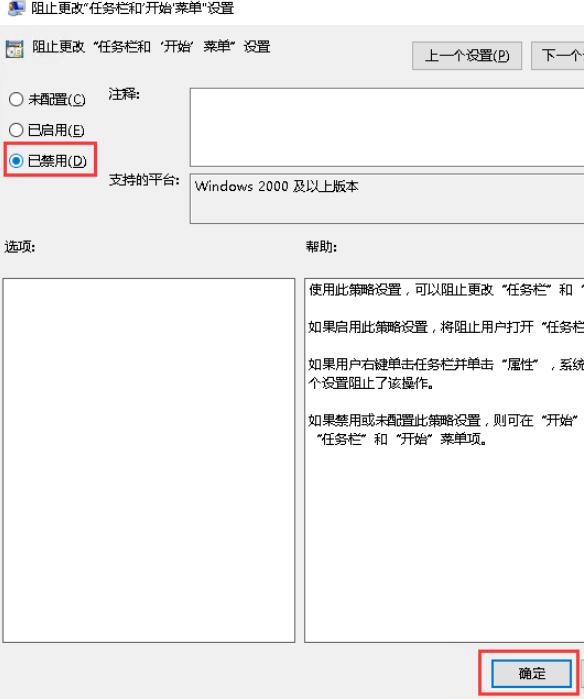The width and height of the screenshot is (584, 699).
Task: Click the help paragraph starting 使用此策略设置
Action: point(446,290)
